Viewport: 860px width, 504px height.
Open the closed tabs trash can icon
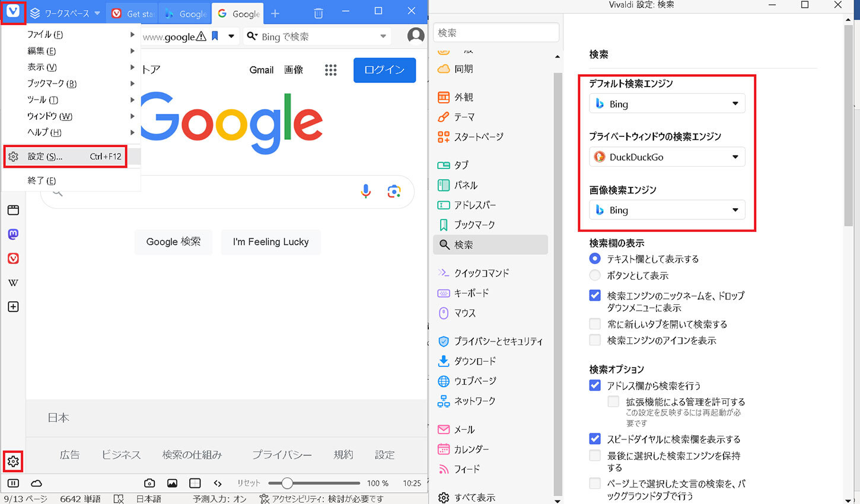[x=318, y=13]
